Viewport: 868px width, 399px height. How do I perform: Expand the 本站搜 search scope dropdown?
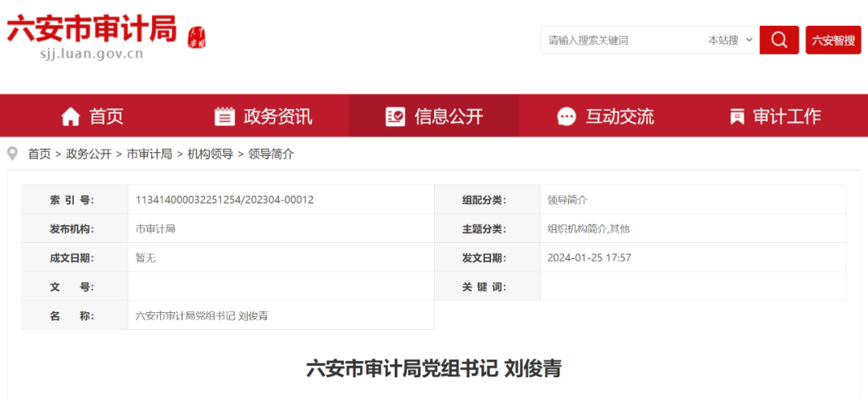(730, 40)
